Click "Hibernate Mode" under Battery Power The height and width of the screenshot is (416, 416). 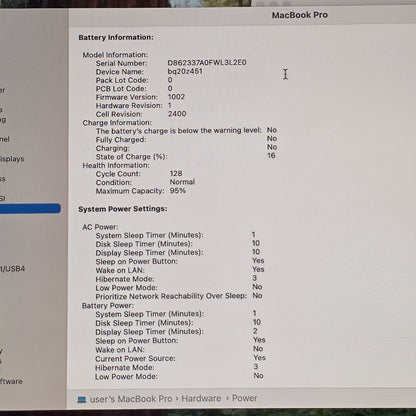[125, 368]
